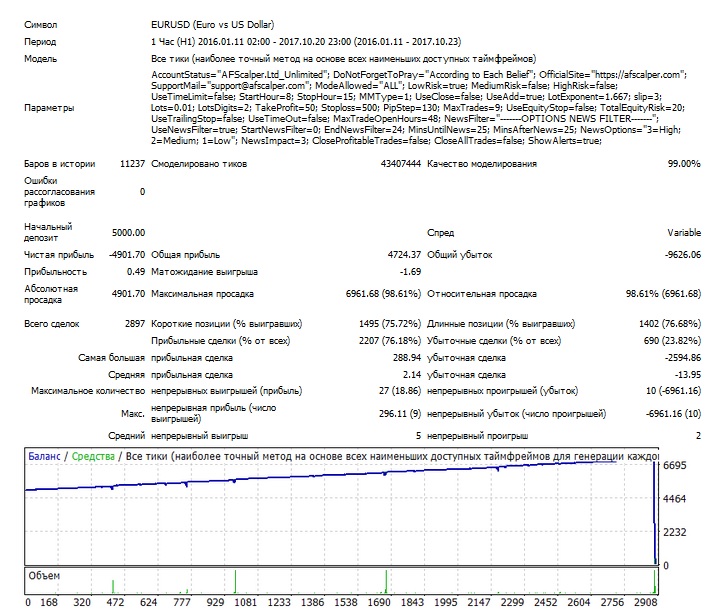Click the 'Символ' label
This screenshot has height=614, width=719.
(40, 25)
